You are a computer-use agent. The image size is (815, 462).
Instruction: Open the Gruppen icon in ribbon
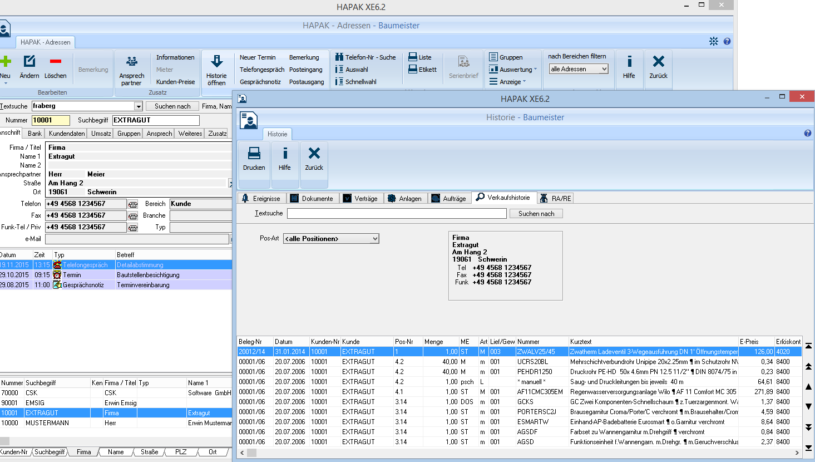[493, 57]
